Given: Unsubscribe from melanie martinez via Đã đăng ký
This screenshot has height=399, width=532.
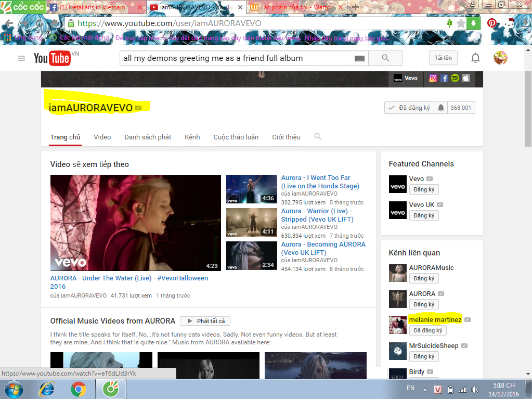Looking at the screenshot, I should pyautogui.click(x=424, y=330).
